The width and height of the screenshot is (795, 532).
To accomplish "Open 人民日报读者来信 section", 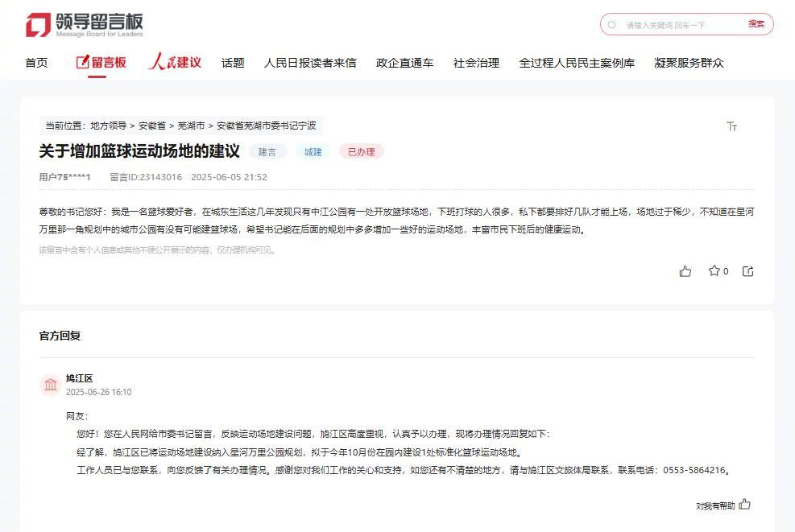I will pos(310,63).
